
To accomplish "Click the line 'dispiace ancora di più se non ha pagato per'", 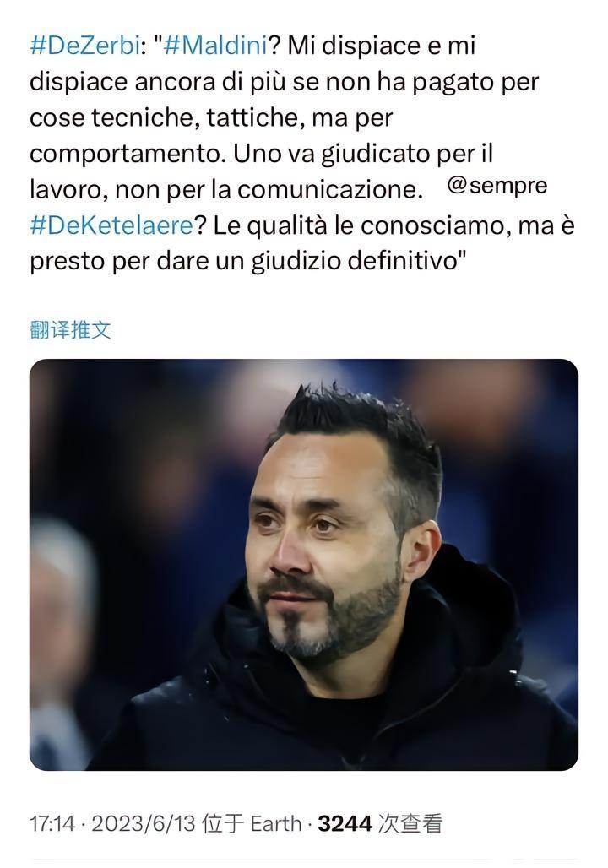I will 284,82.
